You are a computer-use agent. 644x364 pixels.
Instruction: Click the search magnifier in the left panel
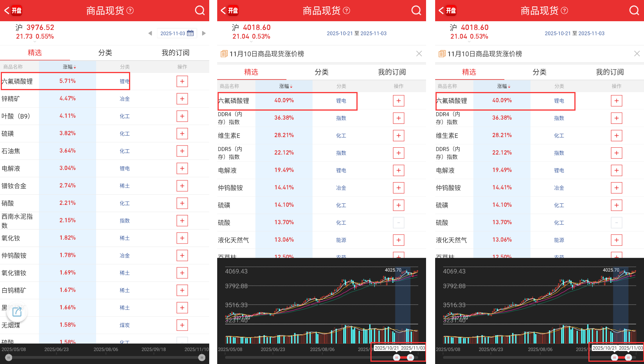[199, 11]
